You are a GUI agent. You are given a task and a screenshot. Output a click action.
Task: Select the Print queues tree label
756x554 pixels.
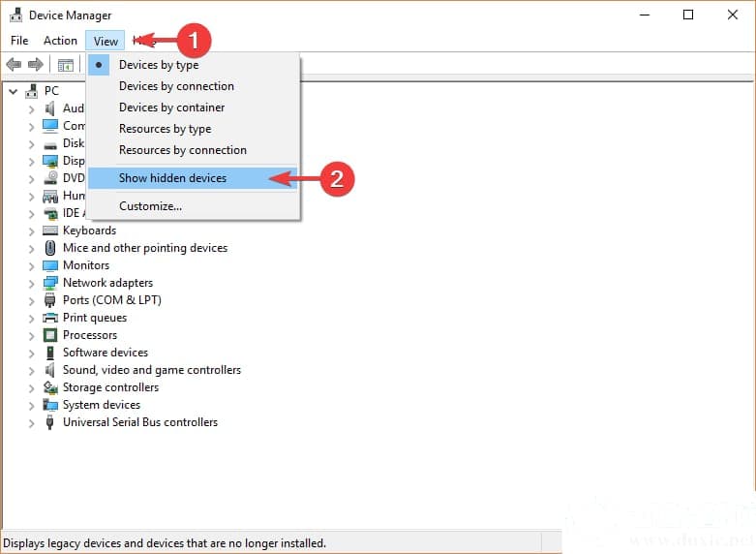(95, 318)
